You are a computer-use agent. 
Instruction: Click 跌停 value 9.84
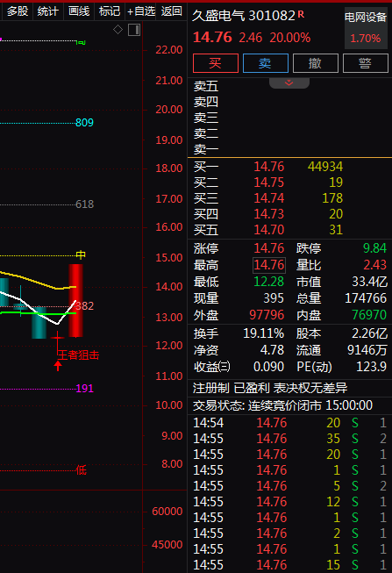coord(374,248)
